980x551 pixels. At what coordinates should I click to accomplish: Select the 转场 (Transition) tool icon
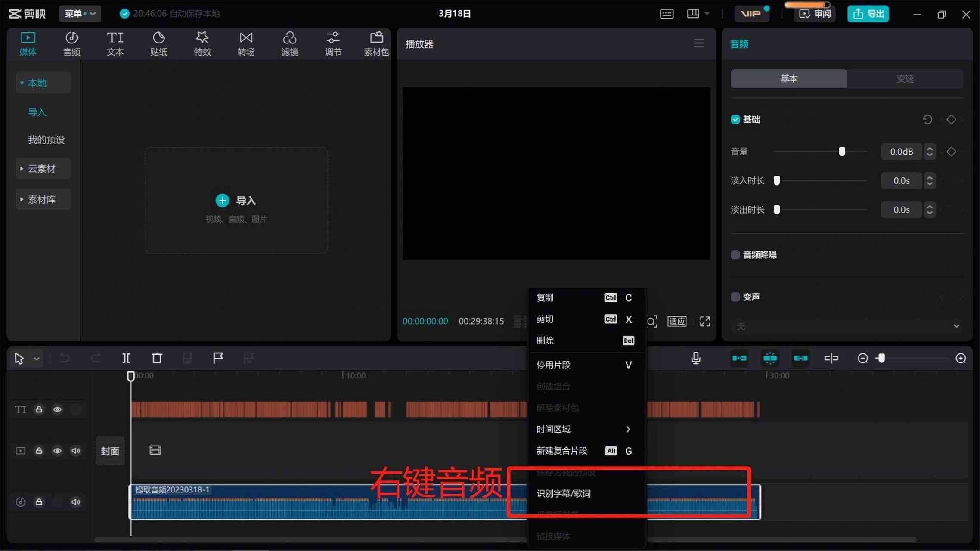246,43
